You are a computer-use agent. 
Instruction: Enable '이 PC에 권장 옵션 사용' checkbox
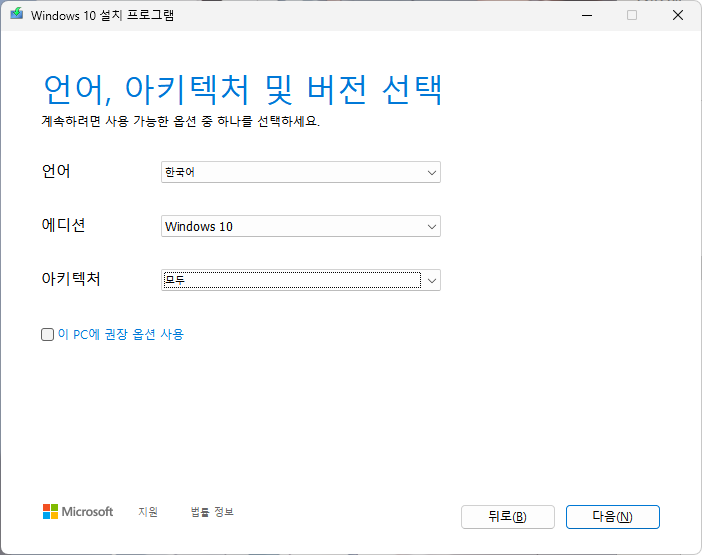tap(47, 334)
